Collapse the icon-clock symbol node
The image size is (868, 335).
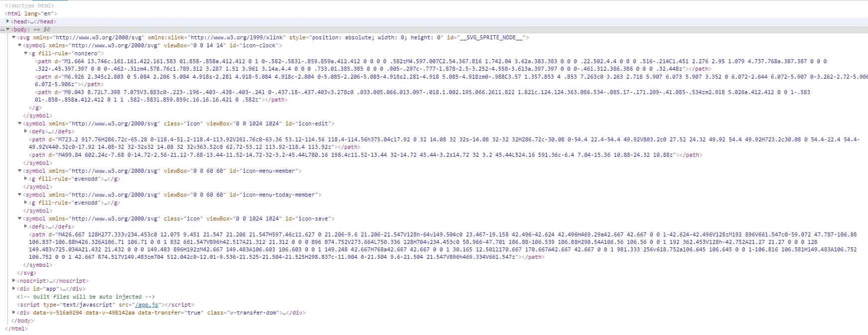[19, 45]
